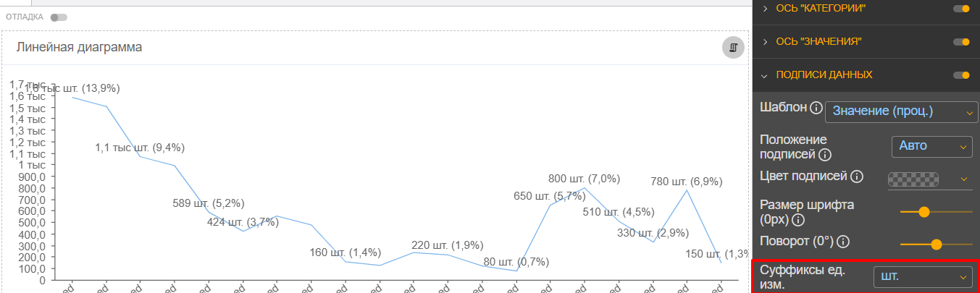
Task: Click the Линейная диаграмма chart title
Action: [79, 47]
